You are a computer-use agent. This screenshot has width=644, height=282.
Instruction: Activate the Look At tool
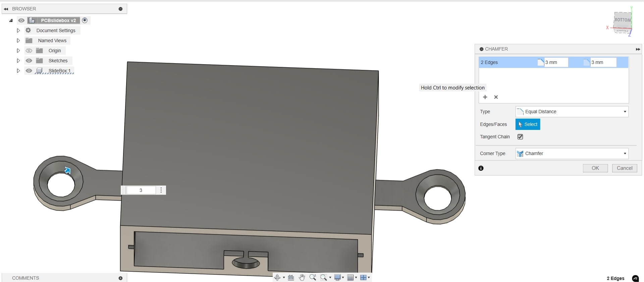291,277
